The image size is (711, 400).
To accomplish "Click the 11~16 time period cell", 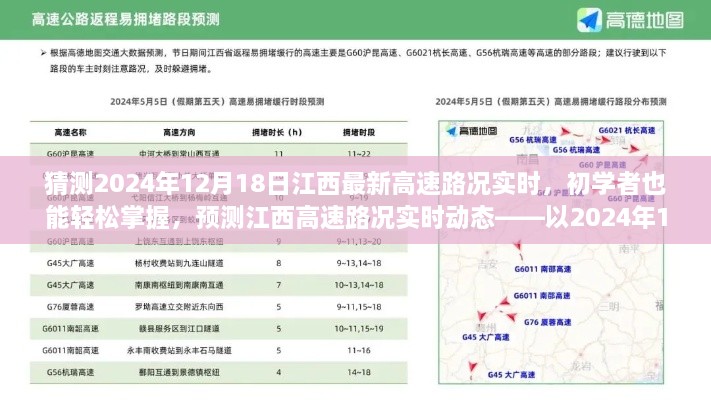I will (x=359, y=350).
